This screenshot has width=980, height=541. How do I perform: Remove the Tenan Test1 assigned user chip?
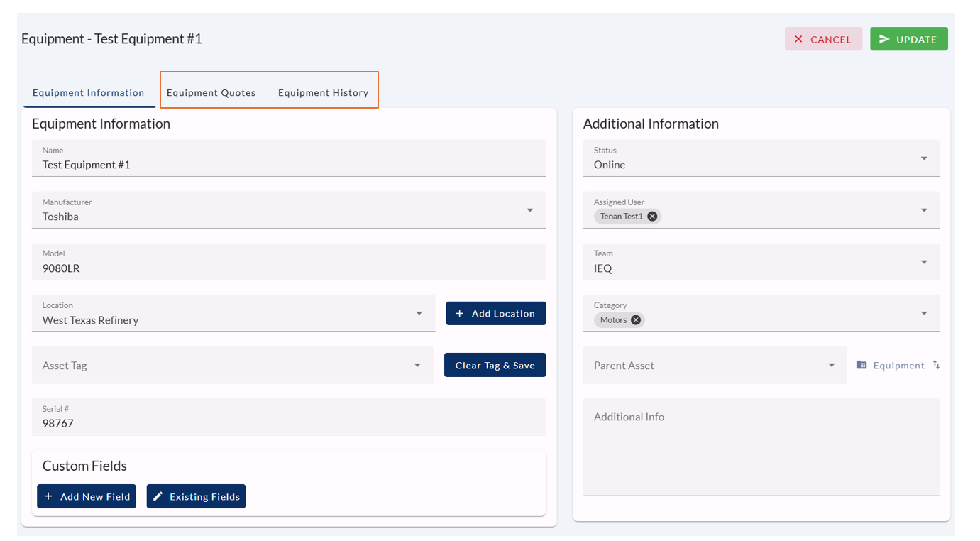pos(652,217)
